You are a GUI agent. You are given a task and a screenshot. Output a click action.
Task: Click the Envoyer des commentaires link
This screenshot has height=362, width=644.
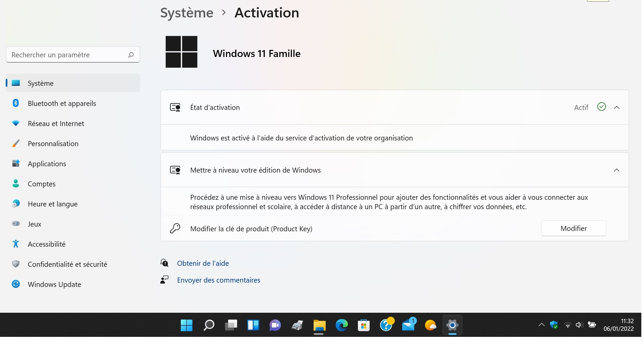coord(218,280)
